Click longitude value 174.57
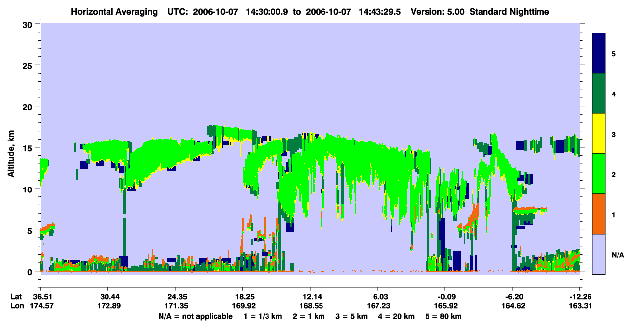The image size is (644, 330). pyautogui.click(x=41, y=305)
